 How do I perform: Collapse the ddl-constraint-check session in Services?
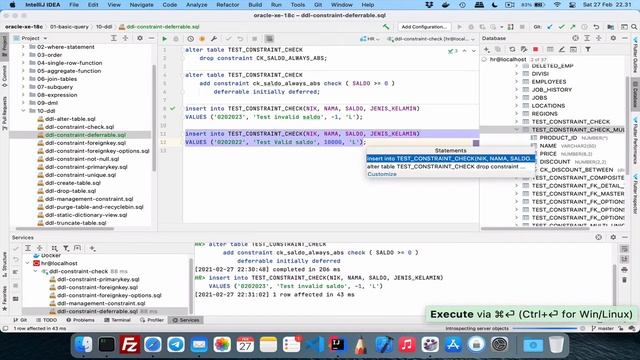(x=36, y=271)
